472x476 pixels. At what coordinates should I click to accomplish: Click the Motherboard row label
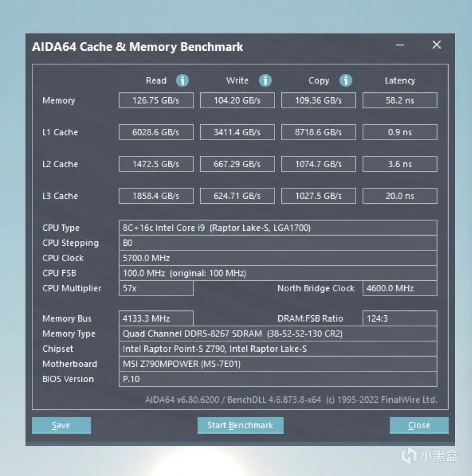tap(70, 364)
